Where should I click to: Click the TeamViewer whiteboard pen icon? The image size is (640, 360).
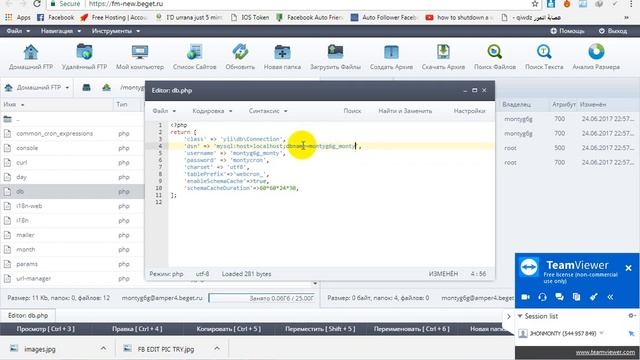(x=593, y=297)
